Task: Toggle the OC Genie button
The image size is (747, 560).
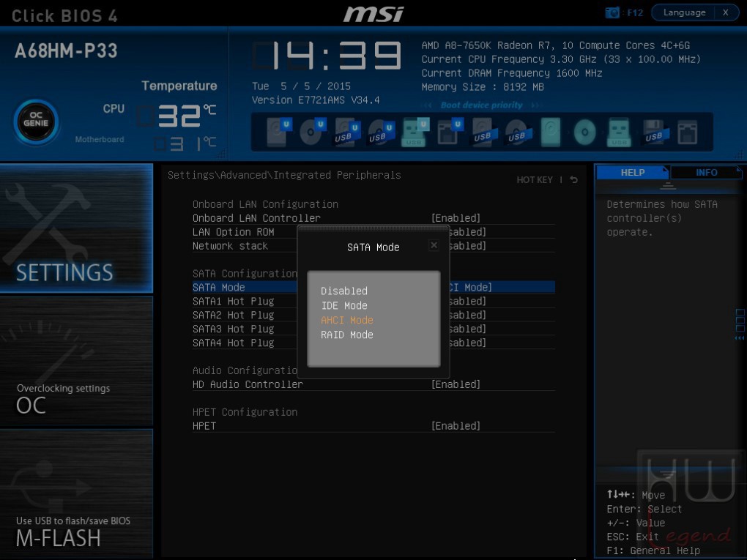Action: (36, 122)
